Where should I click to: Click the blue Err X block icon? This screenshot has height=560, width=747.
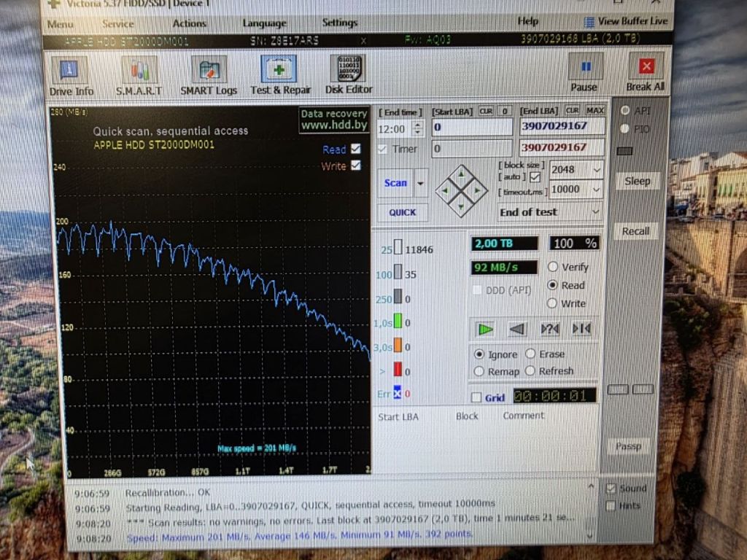[398, 392]
